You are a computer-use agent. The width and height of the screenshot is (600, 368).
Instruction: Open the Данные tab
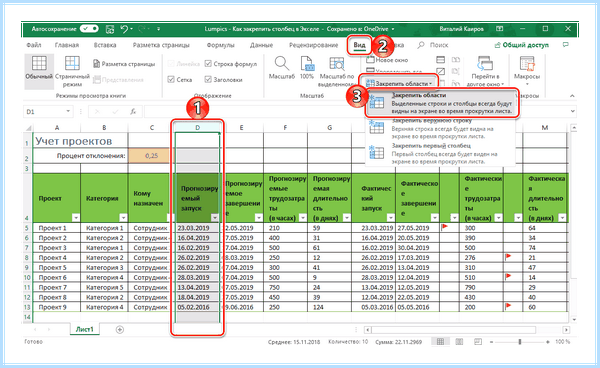click(261, 45)
